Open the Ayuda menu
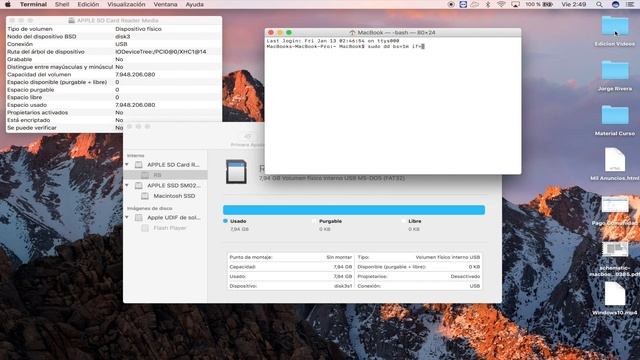The width and height of the screenshot is (640, 360). [x=195, y=4]
